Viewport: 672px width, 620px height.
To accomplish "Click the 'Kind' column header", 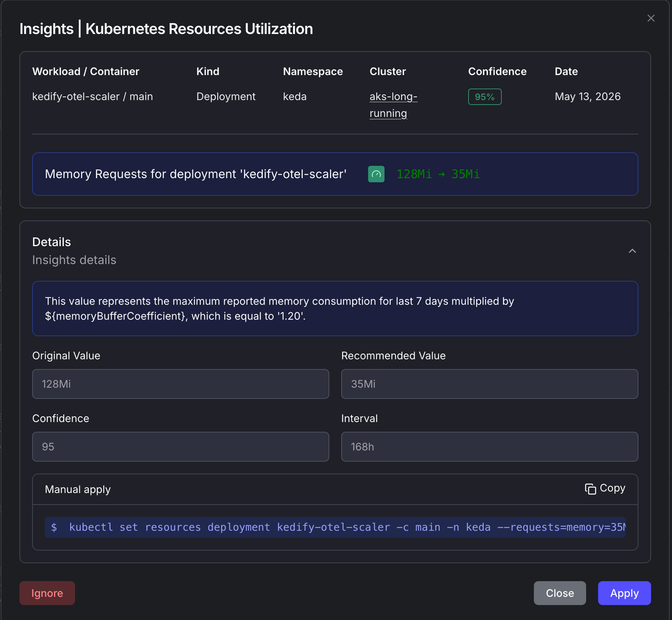I will [x=208, y=71].
